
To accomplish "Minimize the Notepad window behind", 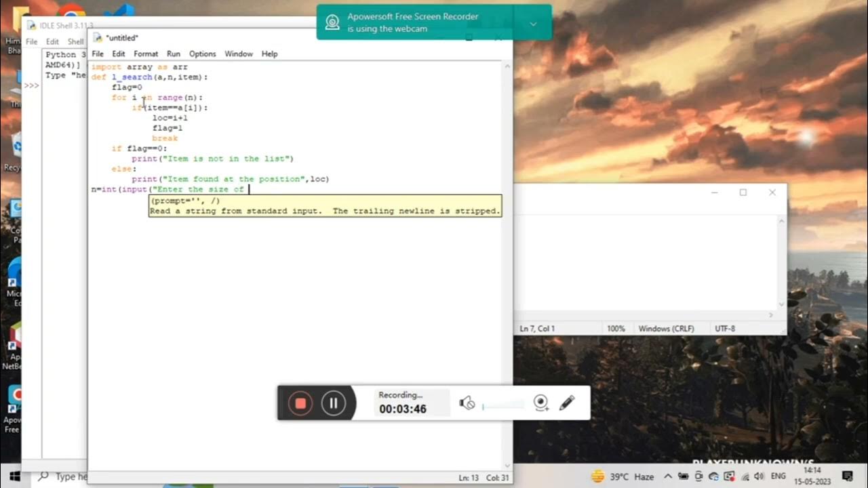I will pyautogui.click(x=714, y=192).
